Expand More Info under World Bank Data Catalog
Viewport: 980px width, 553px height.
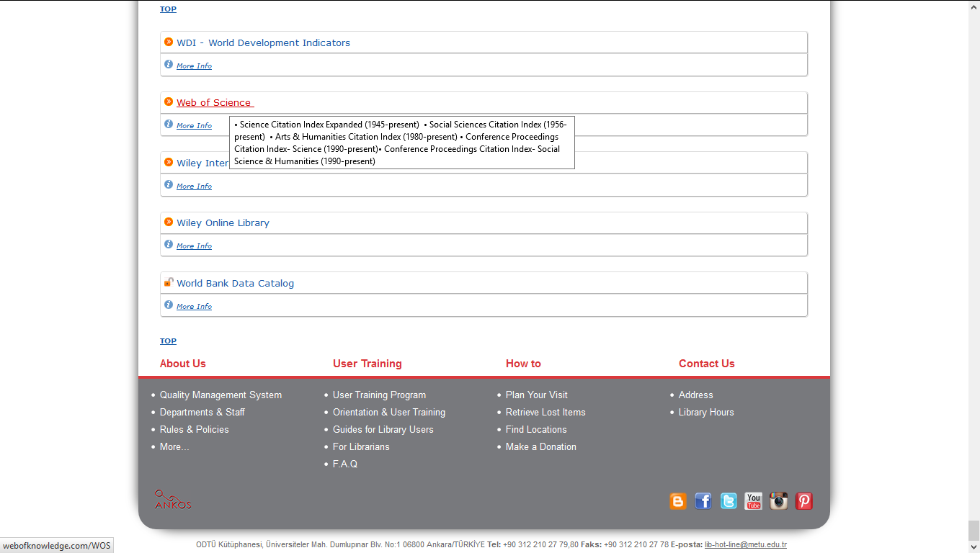point(194,307)
